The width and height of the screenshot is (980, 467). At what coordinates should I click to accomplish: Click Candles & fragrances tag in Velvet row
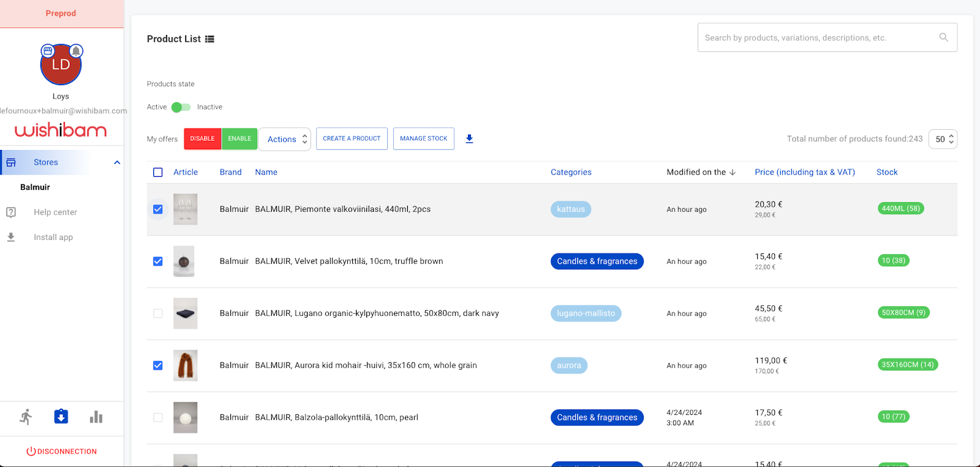click(x=597, y=261)
